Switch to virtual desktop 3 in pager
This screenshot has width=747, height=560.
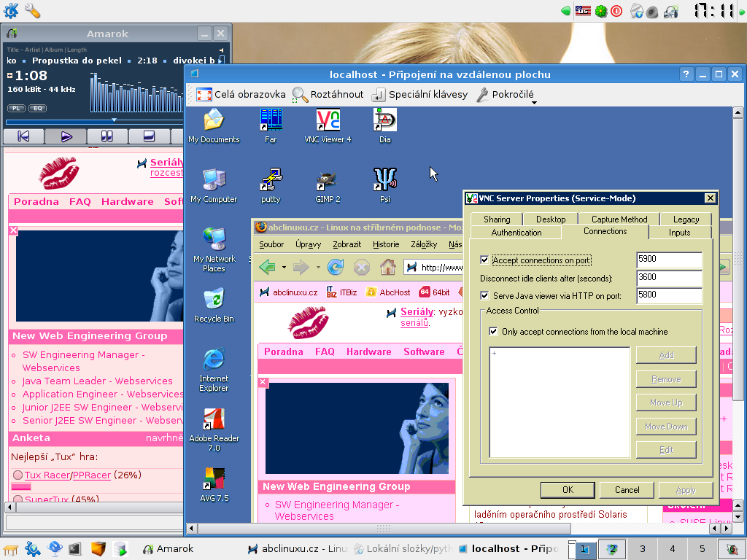tap(643, 548)
